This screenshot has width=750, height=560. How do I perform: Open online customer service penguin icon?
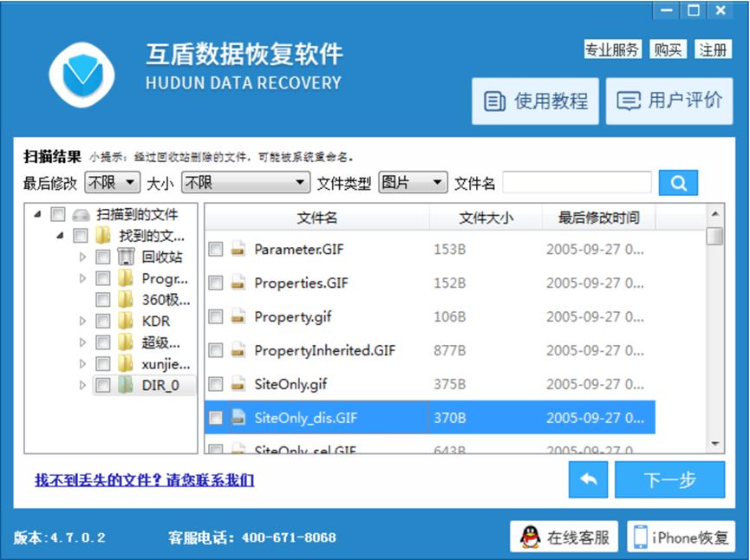pyautogui.click(x=530, y=537)
